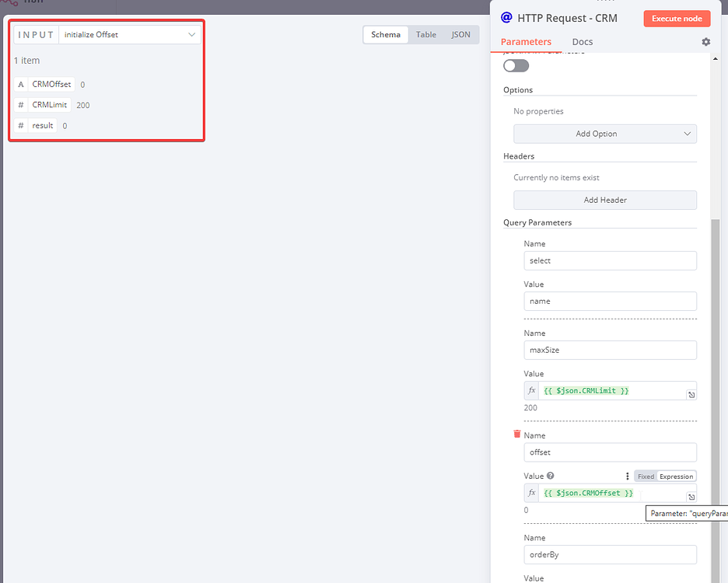728x583 pixels.
Task: Open the expression editor expand icon for maxSize
Action: pyautogui.click(x=691, y=394)
